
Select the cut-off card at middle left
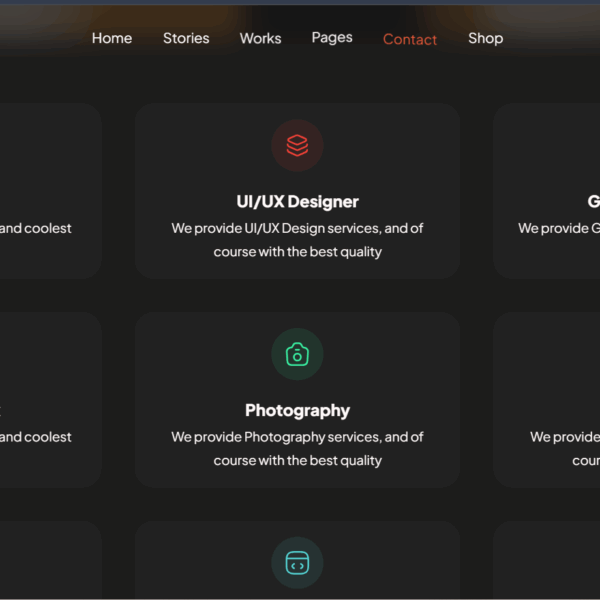50,399
